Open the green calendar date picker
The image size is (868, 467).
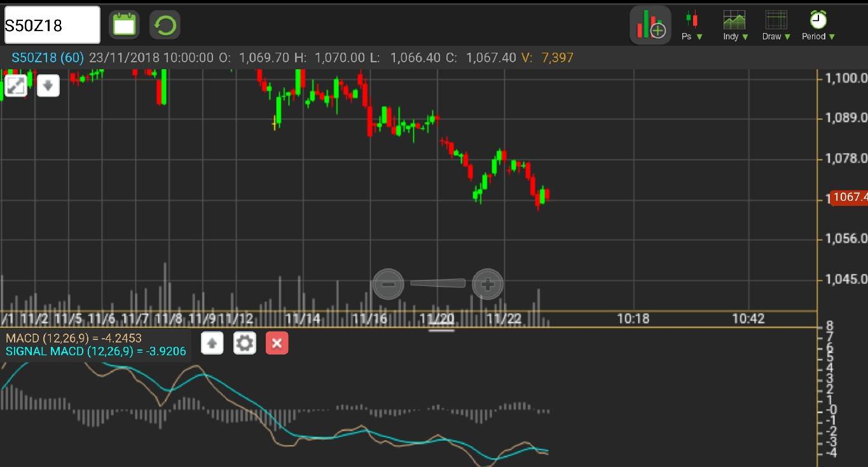pyautogui.click(x=124, y=25)
